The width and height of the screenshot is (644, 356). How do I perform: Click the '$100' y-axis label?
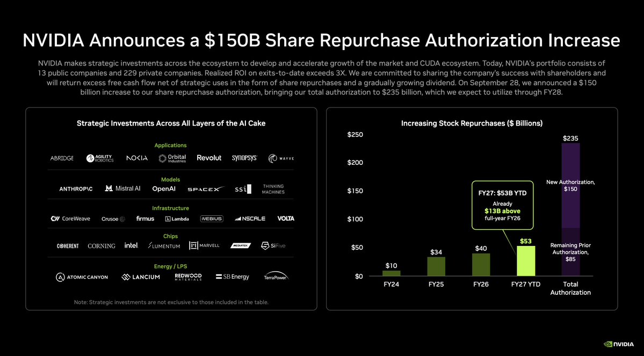(x=355, y=219)
